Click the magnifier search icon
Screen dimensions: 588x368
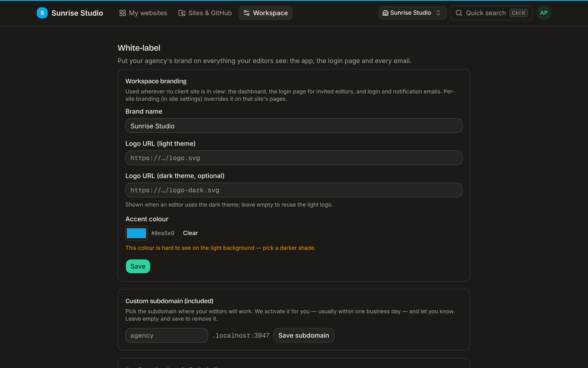pyautogui.click(x=459, y=13)
